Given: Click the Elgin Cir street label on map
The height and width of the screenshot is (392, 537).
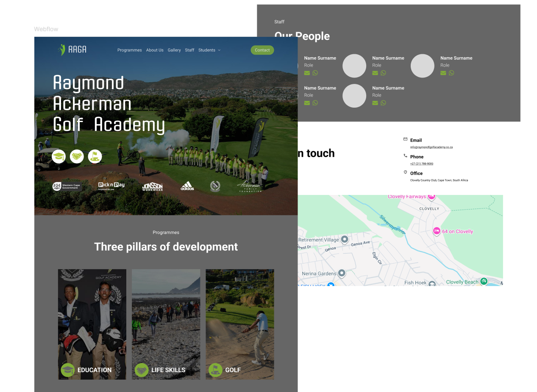Looking at the screenshot, I should (x=377, y=258).
